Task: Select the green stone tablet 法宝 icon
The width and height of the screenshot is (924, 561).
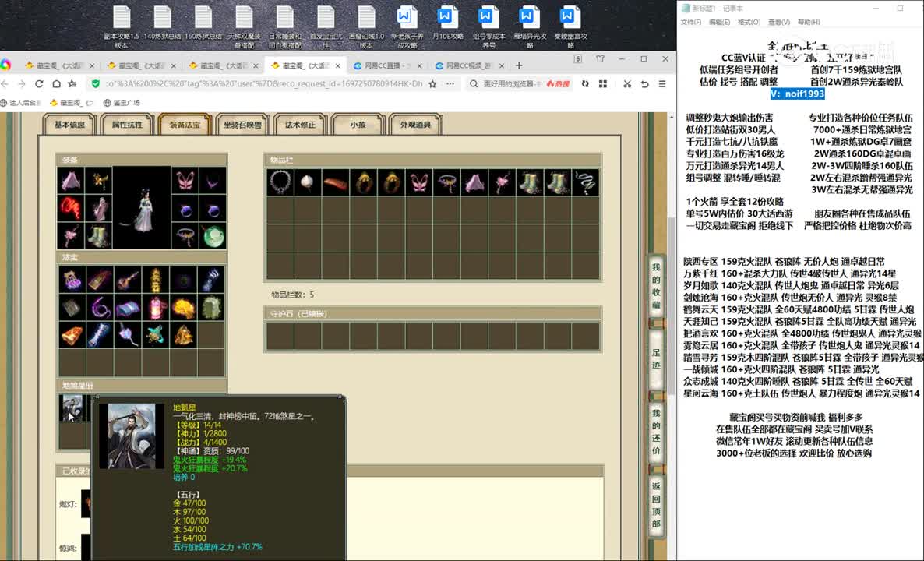Action: (x=212, y=308)
